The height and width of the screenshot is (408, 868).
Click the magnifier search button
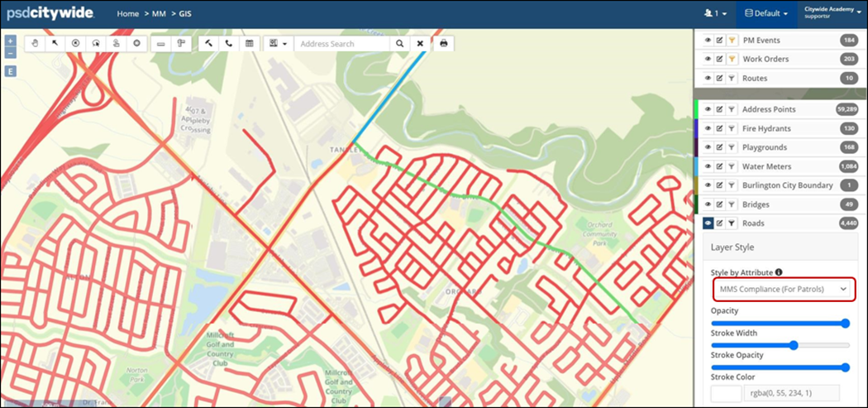tap(399, 44)
